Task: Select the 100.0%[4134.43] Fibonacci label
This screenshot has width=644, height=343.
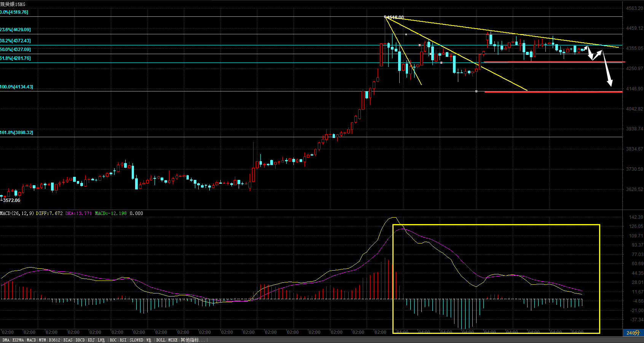Action: point(17,87)
